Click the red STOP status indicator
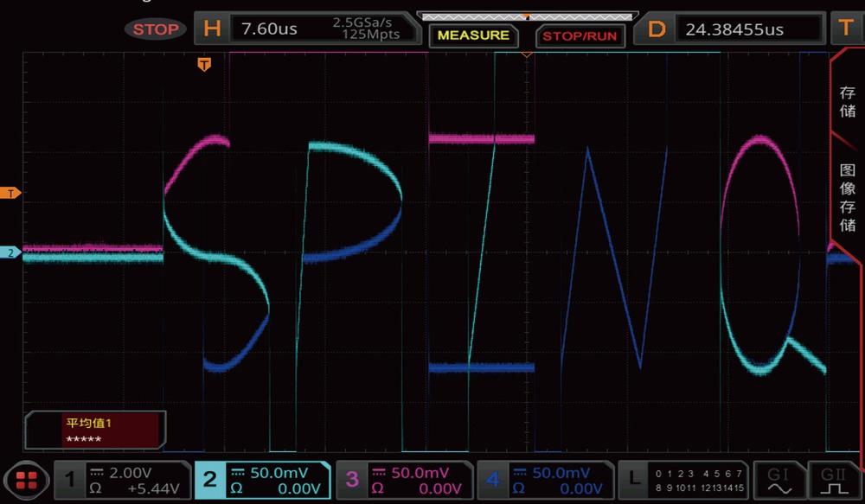The height and width of the screenshot is (504, 865). point(157,29)
